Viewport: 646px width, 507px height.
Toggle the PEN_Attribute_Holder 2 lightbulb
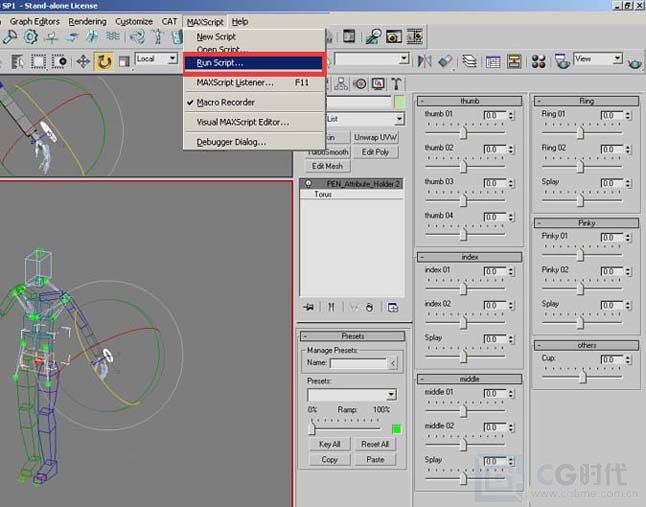(309, 184)
